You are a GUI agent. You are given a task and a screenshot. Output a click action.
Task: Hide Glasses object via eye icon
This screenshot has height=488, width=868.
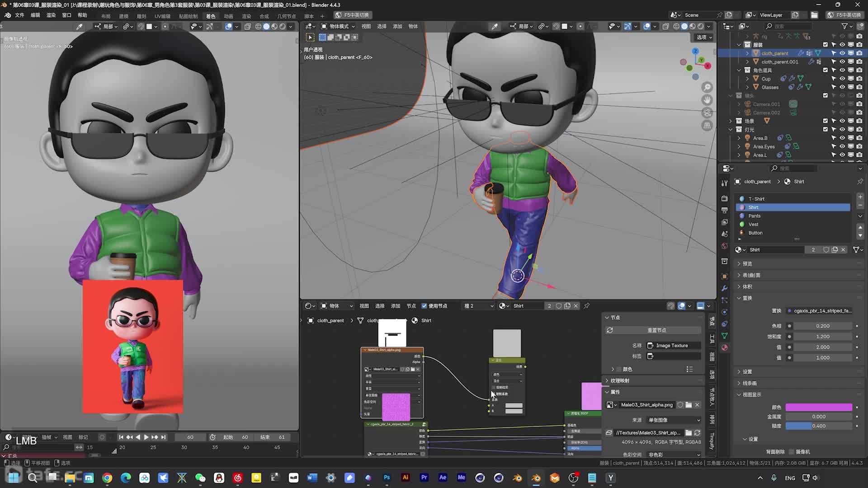click(x=842, y=87)
